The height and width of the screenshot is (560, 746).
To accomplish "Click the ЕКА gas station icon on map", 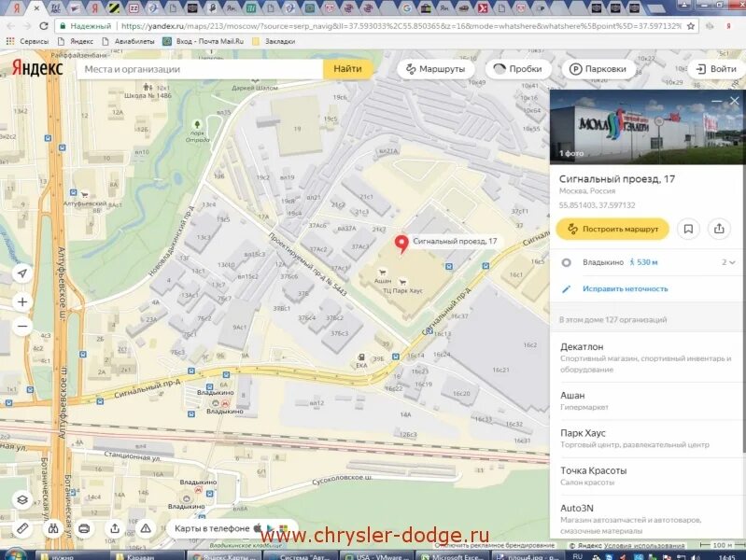I will point(361,357).
